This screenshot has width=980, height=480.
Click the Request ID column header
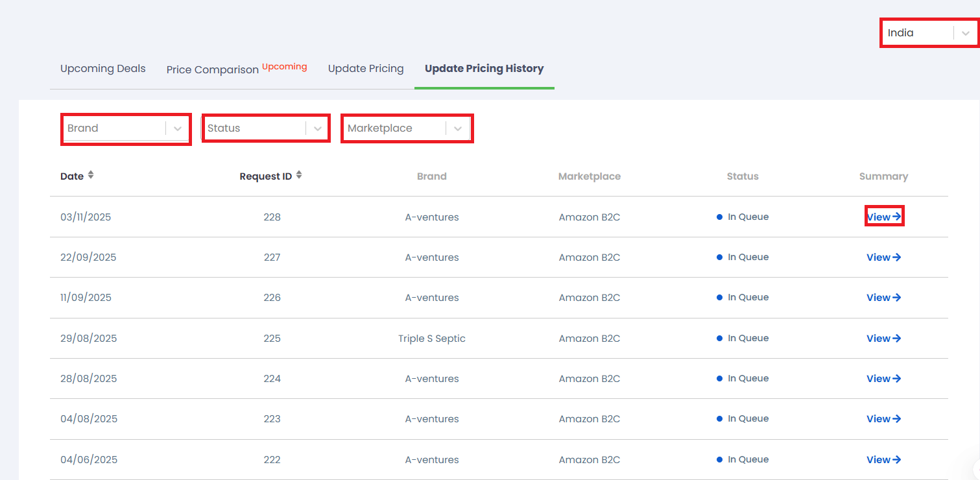pyautogui.click(x=265, y=176)
